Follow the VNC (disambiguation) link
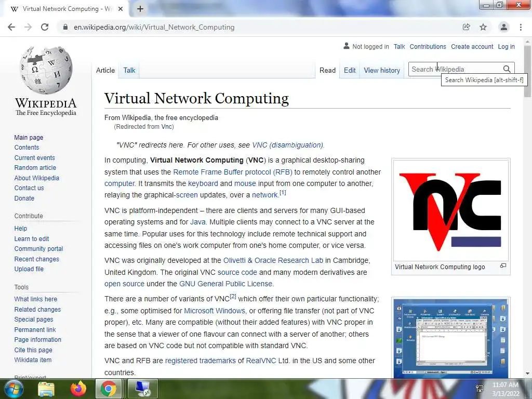 (x=288, y=145)
